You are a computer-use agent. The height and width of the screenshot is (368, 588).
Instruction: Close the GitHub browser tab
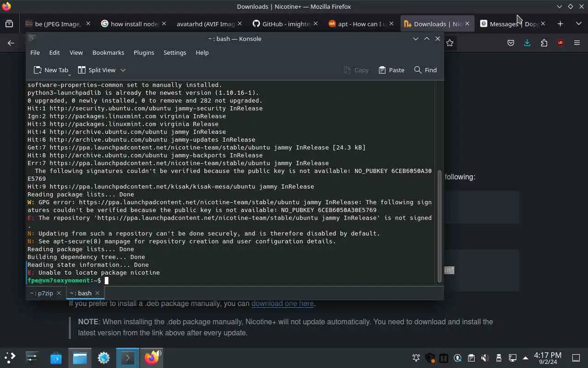click(x=315, y=23)
